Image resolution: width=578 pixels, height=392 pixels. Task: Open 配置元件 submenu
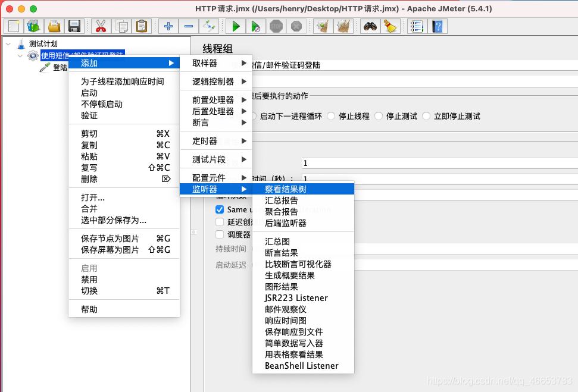[216, 178]
